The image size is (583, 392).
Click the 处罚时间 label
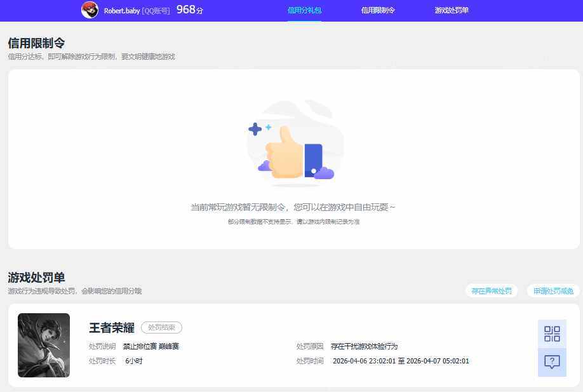point(310,361)
